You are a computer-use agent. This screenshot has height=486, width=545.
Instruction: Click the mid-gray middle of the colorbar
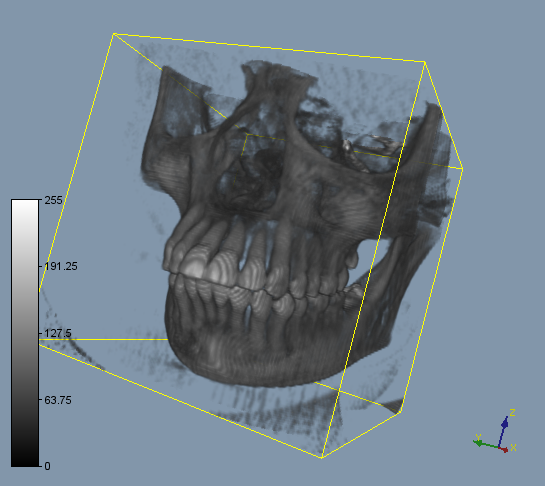coord(25,333)
